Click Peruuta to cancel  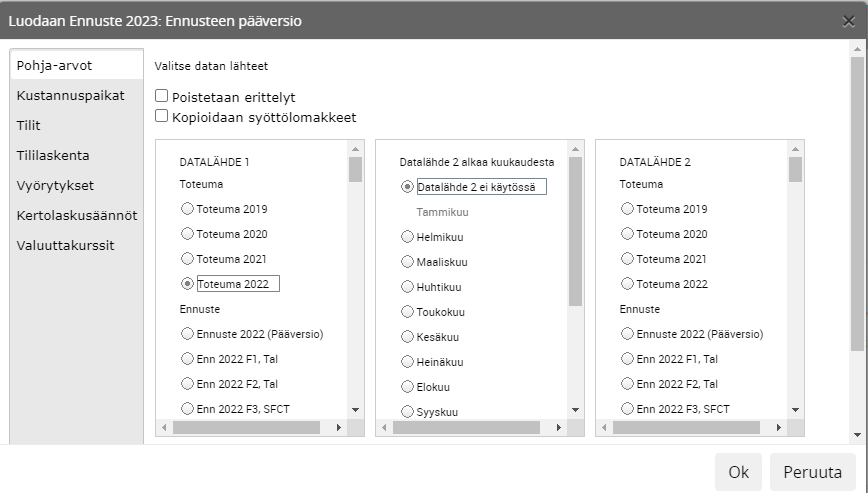point(812,472)
